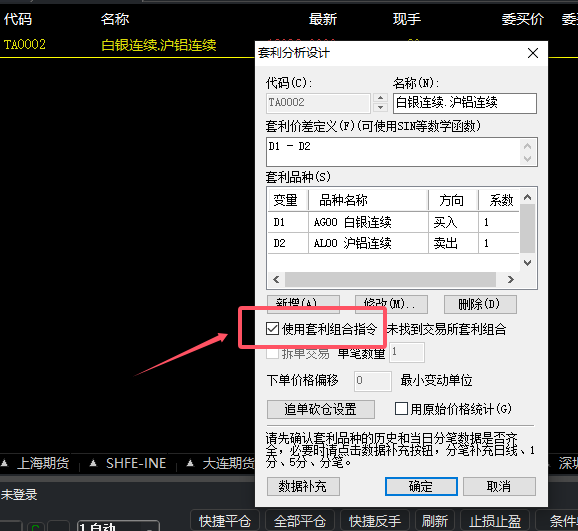Image resolution: width=578 pixels, height=531 pixels.
Task: Click variety list scroll left arrow
Action: pyautogui.click(x=276, y=280)
